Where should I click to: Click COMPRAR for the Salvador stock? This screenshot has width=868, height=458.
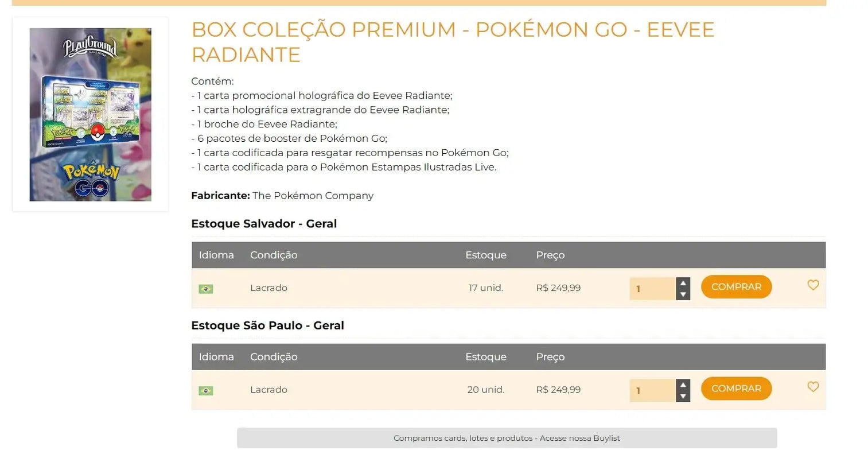[736, 286]
